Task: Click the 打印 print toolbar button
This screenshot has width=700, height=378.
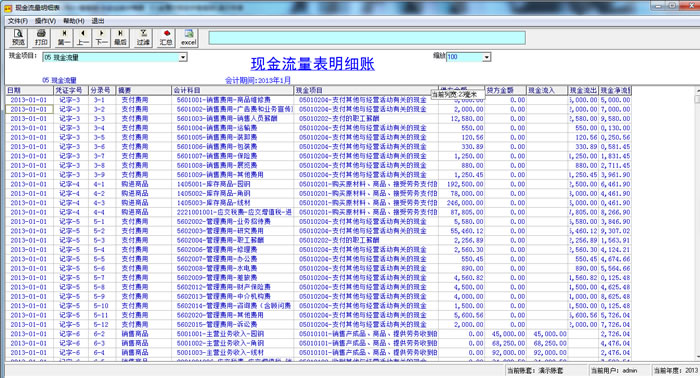Action: coord(41,37)
